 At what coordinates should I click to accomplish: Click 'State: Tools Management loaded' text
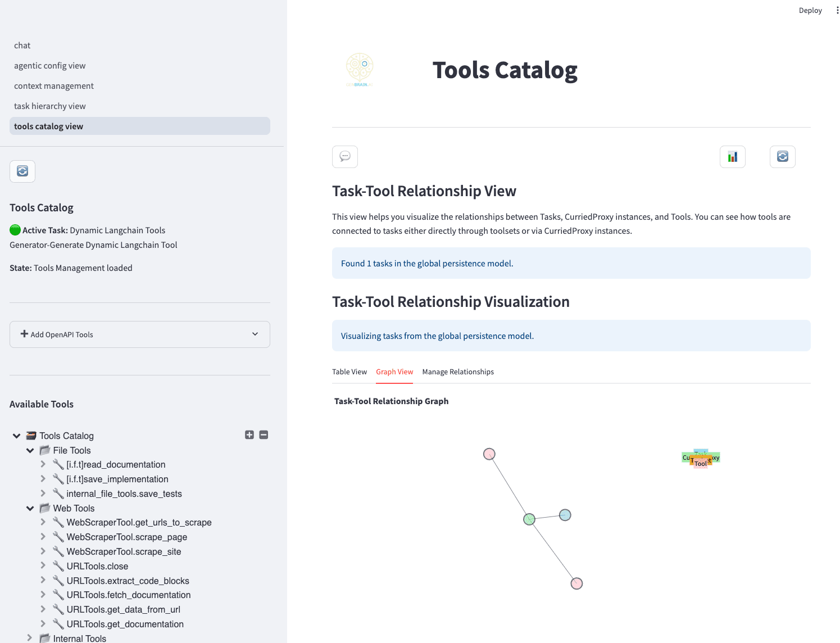coord(71,268)
